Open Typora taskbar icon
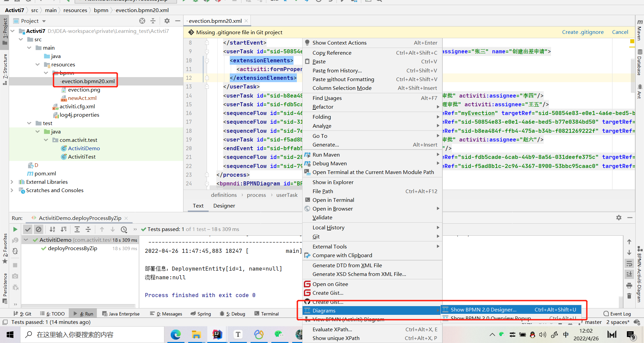 click(x=238, y=334)
